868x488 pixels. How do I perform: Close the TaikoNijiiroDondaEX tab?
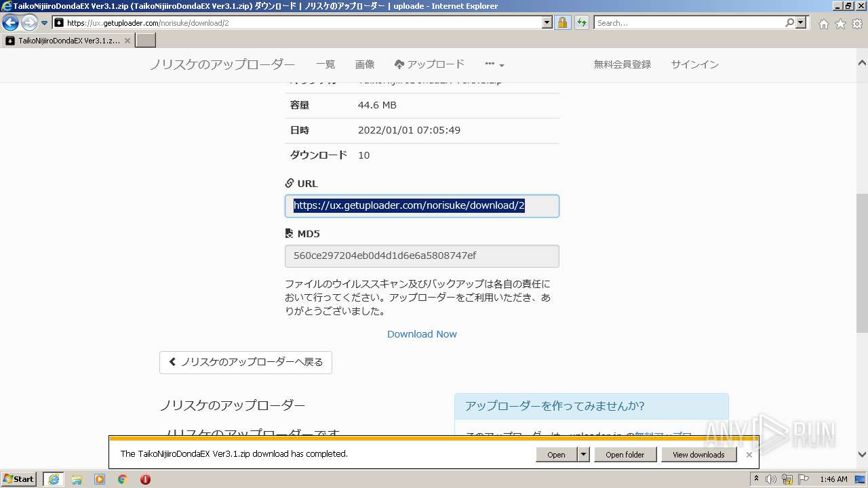tap(127, 41)
